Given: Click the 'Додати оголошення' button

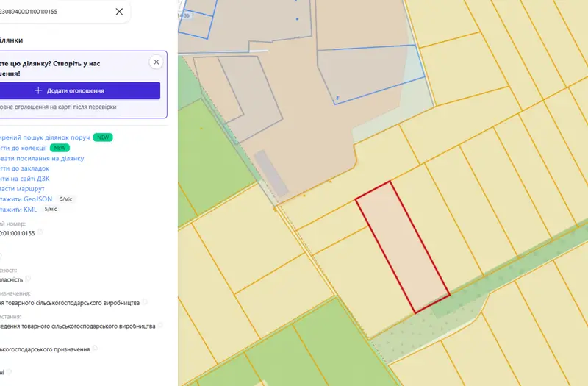Looking at the screenshot, I should click(x=80, y=90).
